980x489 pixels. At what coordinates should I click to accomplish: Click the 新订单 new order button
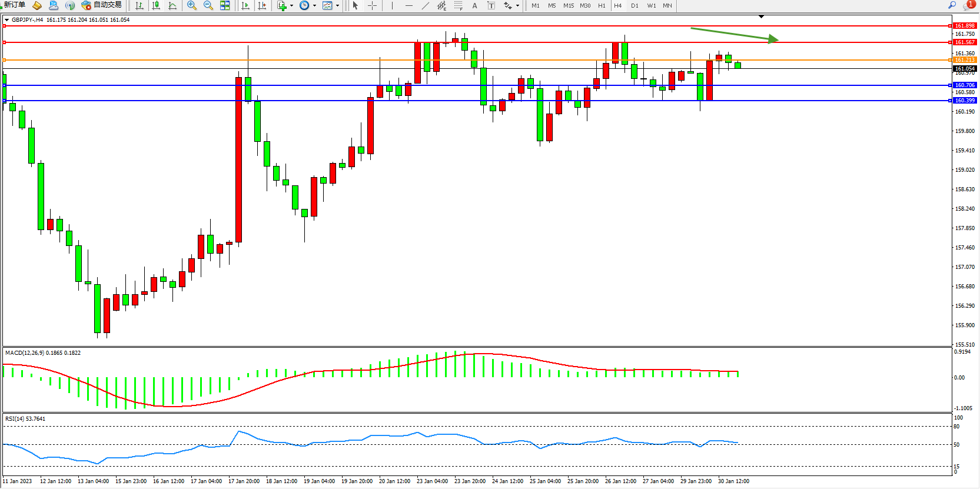pyautogui.click(x=14, y=5)
